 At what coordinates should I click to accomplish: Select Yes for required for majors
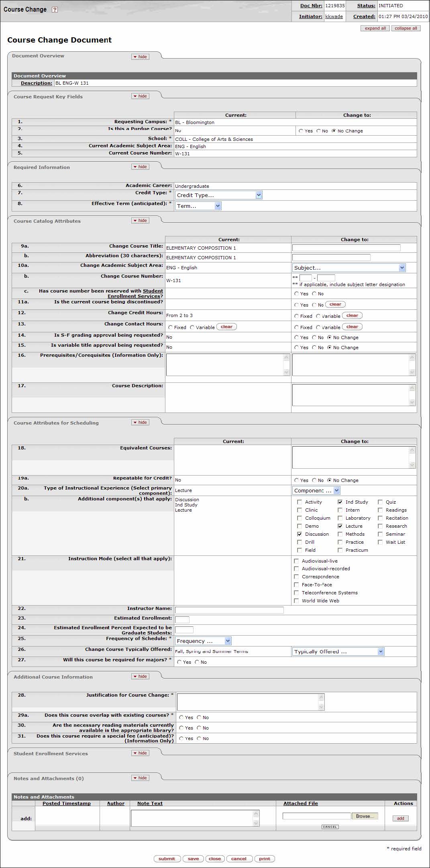179,663
